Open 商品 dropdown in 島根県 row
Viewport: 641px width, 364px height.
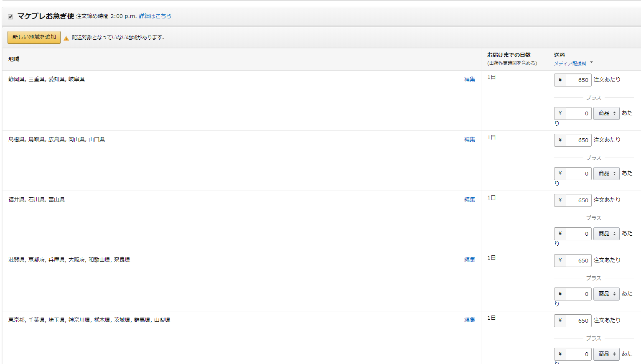point(606,173)
